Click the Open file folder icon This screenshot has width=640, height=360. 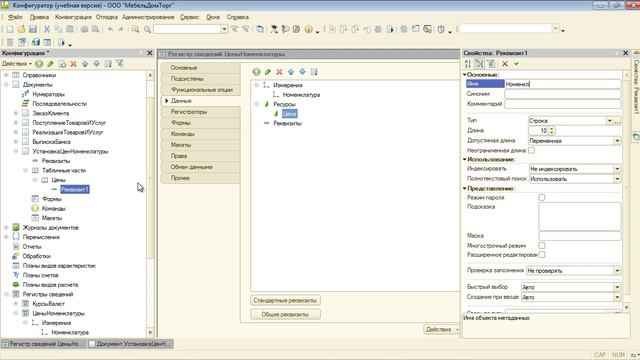[x=21, y=29]
